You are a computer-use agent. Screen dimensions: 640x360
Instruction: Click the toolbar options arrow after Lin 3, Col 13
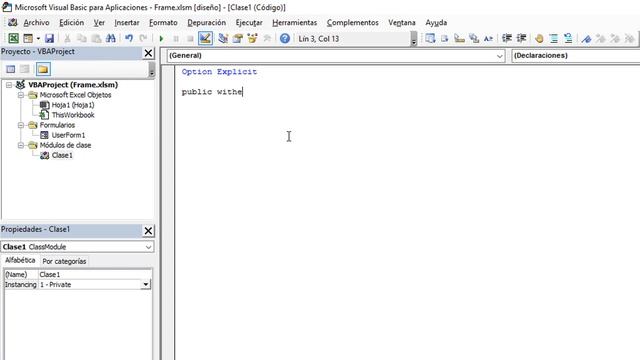pyautogui.click(x=414, y=39)
